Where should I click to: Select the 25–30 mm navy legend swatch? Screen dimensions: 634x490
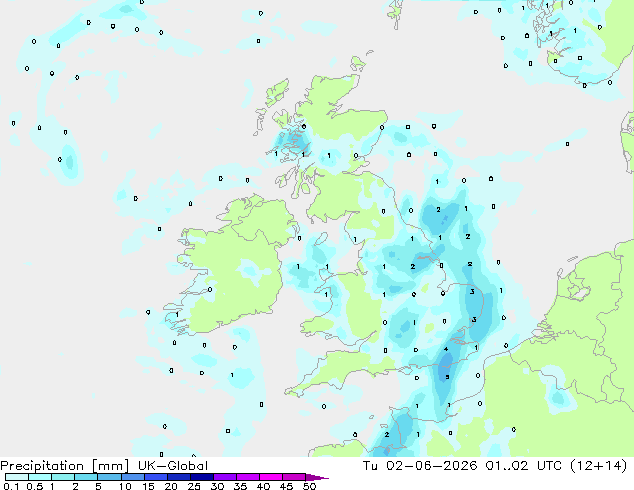pos(202,477)
